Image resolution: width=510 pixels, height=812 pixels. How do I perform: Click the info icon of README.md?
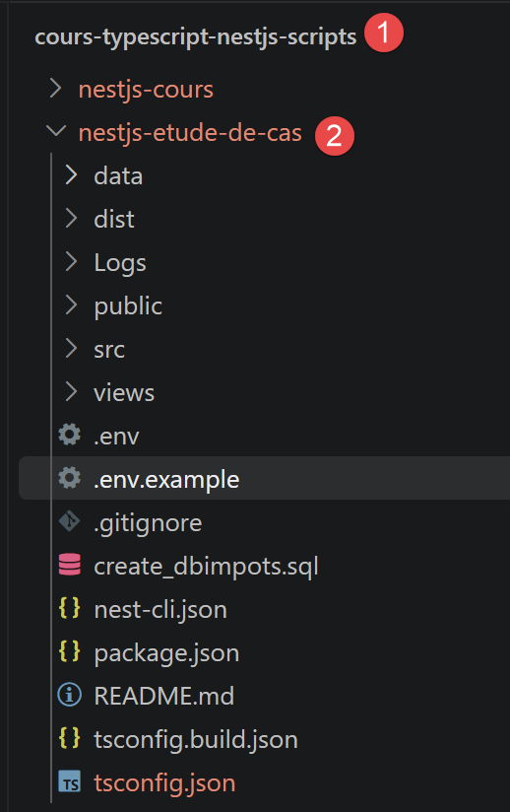[69, 695]
